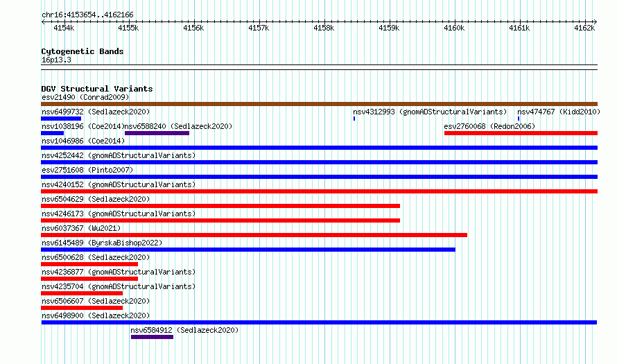Click the 4154k ruler tick label
This screenshot has width=617, height=364.
point(64,28)
